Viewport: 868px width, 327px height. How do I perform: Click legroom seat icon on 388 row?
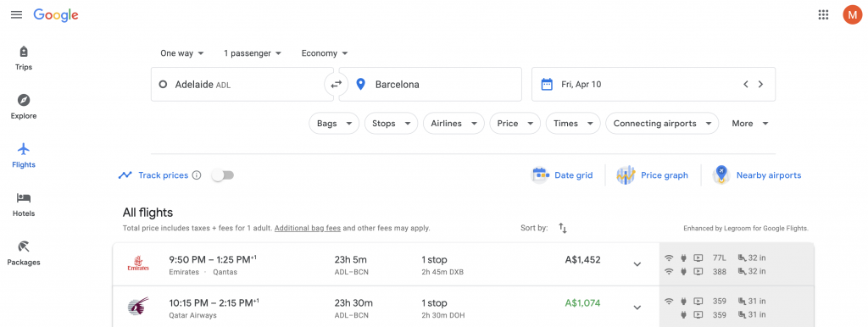(x=742, y=271)
